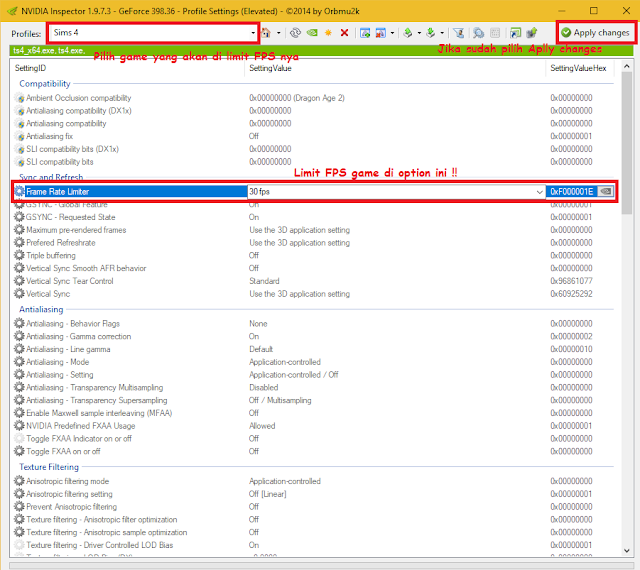Select the NVIDIA Predefined FXAA Usage row
Screen dimensions: 640x570
[313, 426]
